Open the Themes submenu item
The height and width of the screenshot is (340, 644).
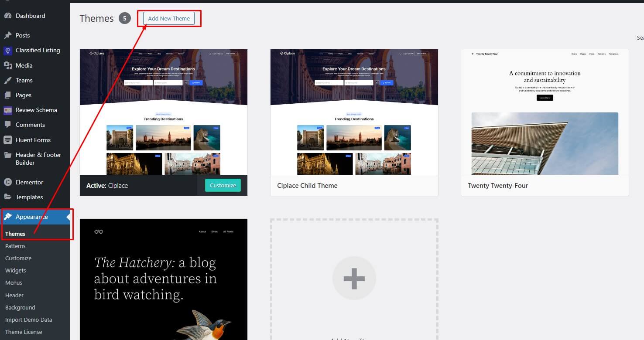pyautogui.click(x=15, y=234)
